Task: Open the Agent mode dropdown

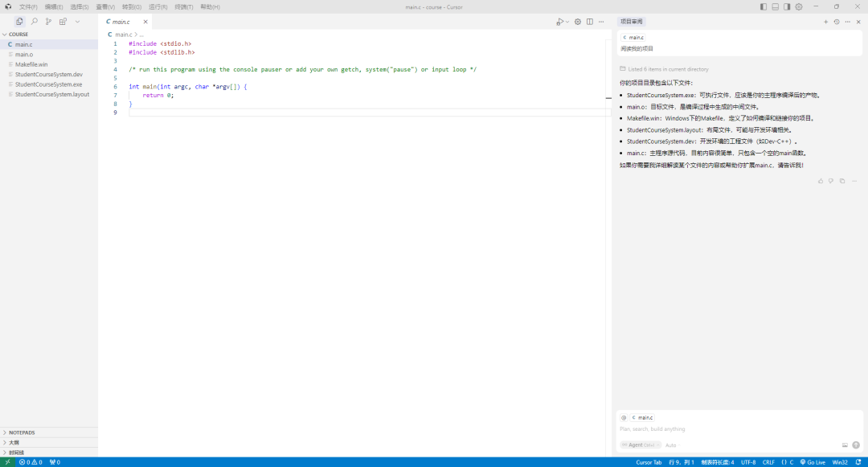Action: coord(640,444)
